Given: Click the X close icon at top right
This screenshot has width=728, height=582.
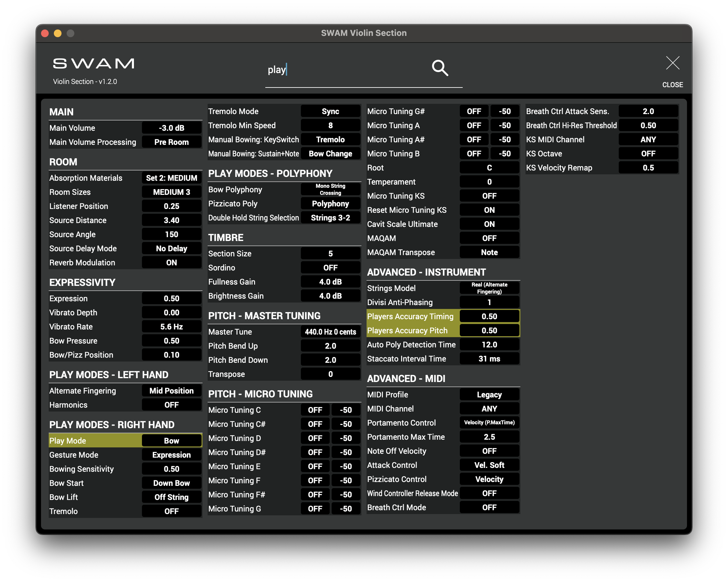Looking at the screenshot, I should click(x=672, y=63).
